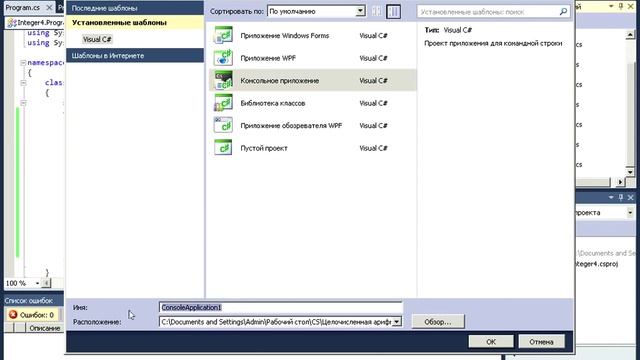Image resolution: width=640 pixels, height=360 pixels.
Task: Select the WPF application template icon
Action: [x=223, y=58]
